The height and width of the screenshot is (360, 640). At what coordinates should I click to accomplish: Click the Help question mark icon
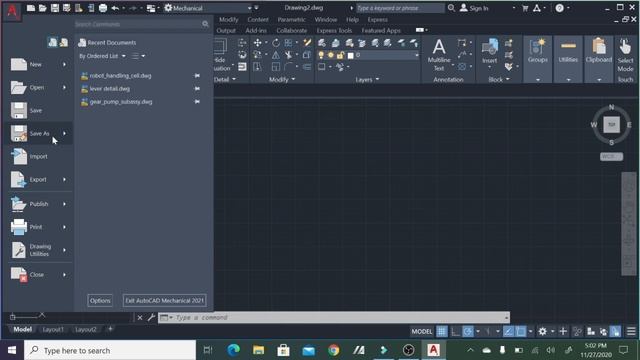click(560, 8)
